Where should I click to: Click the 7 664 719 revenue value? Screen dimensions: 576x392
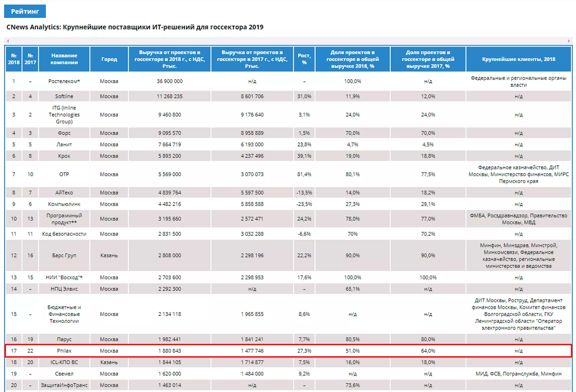pos(170,145)
